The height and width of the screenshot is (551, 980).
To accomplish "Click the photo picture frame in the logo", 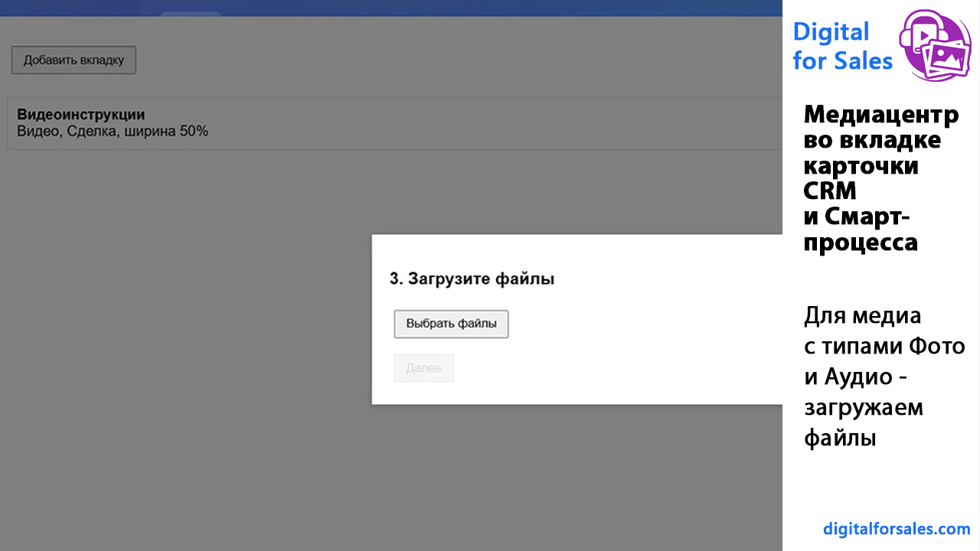I will point(948,60).
